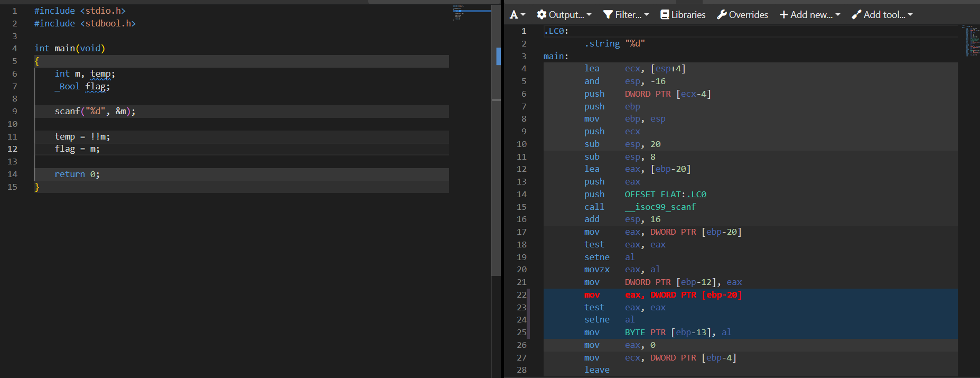Viewport: 980px width, 378px height.
Task: Click the Output gear icon
Action: click(542, 15)
